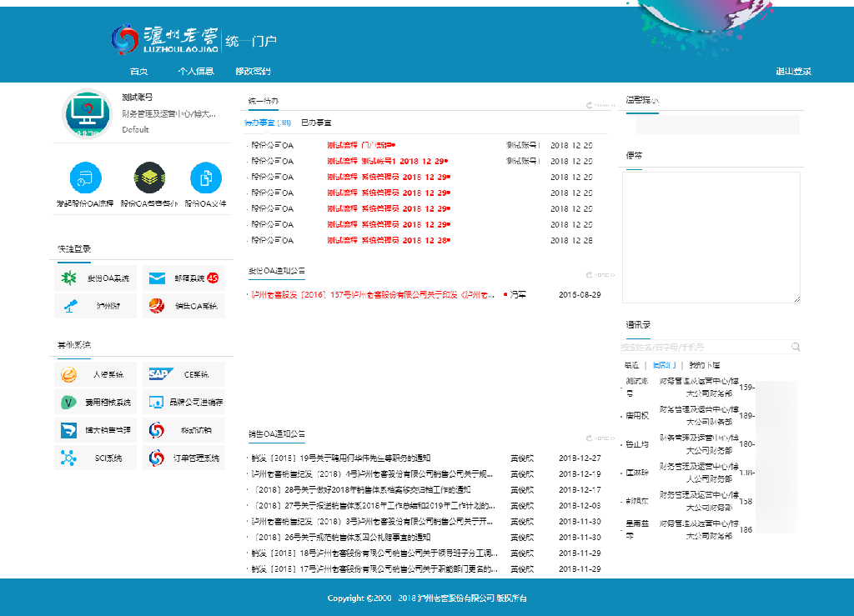Screen dimensions: 854x616
Task: Click the date 2015-08-29 in 股份OA announcements
Action: point(580,294)
